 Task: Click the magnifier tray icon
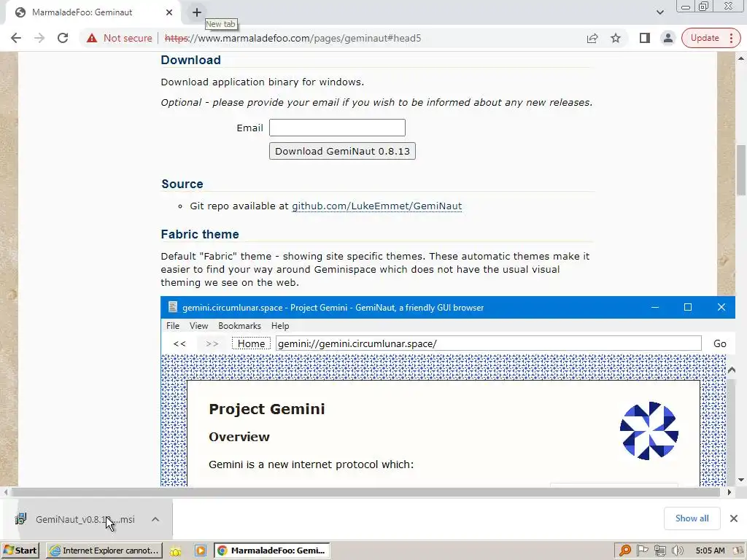[624, 551]
